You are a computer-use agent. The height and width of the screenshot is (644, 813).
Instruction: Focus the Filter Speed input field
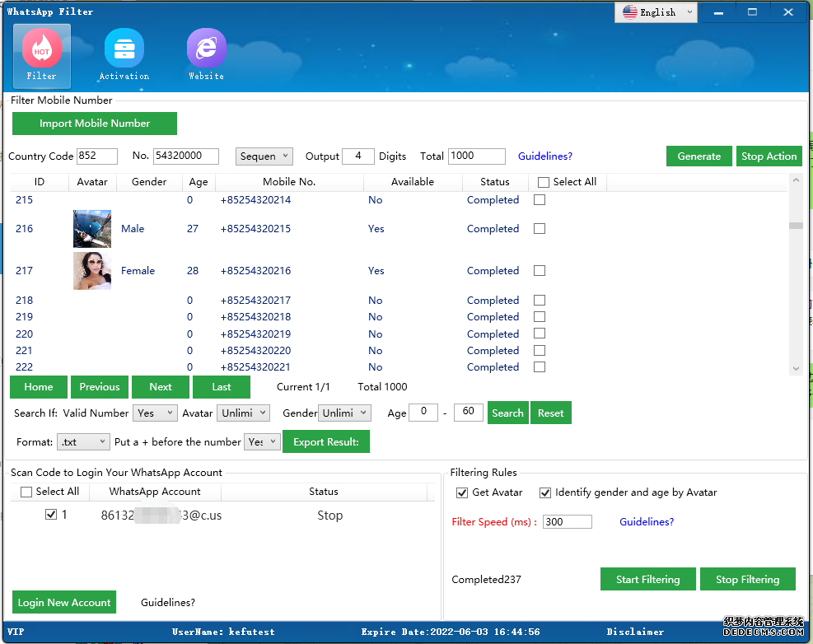pos(567,522)
